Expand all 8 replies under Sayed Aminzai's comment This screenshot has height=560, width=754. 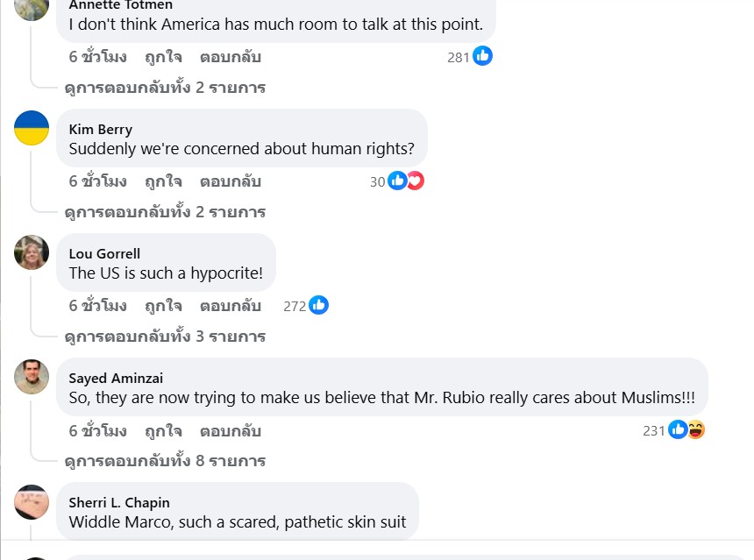click(x=165, y=460)
